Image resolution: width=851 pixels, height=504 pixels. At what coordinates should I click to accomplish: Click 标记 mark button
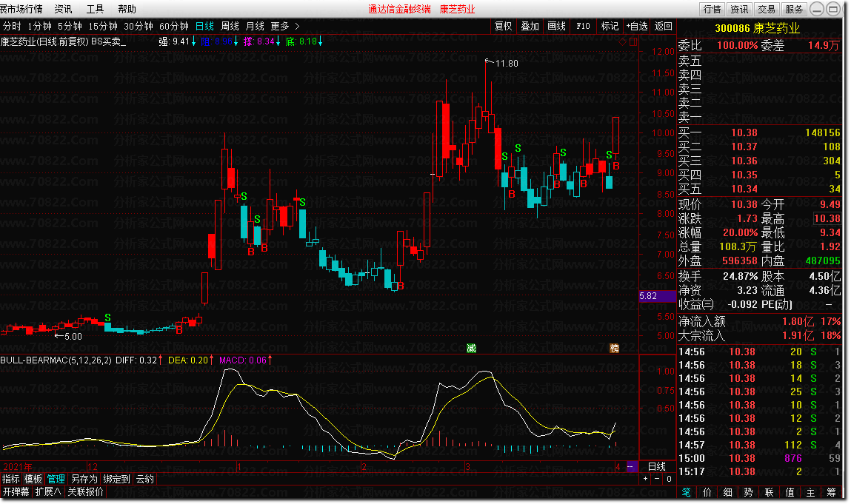tap(610, 26)
